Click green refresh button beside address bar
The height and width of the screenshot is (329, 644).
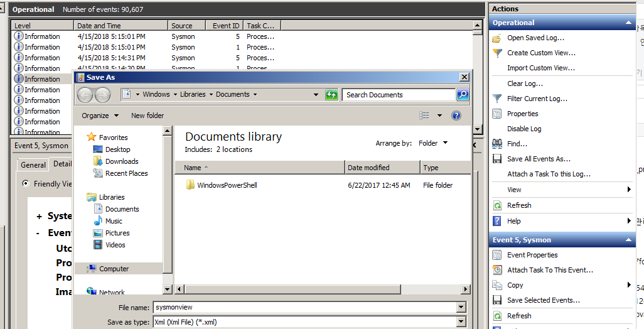click(x=331, y=95)
